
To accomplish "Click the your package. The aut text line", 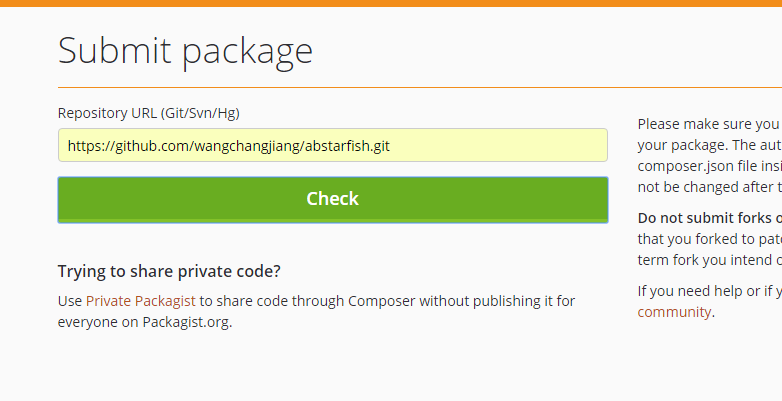I will click(709, 145).
